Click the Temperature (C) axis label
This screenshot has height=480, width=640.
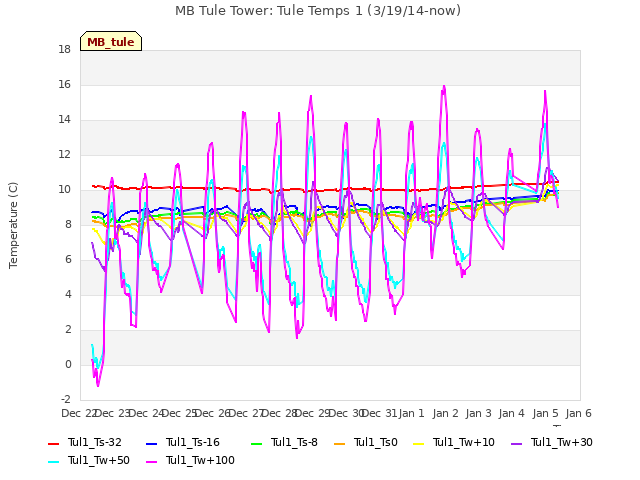[x=13, y=225]
